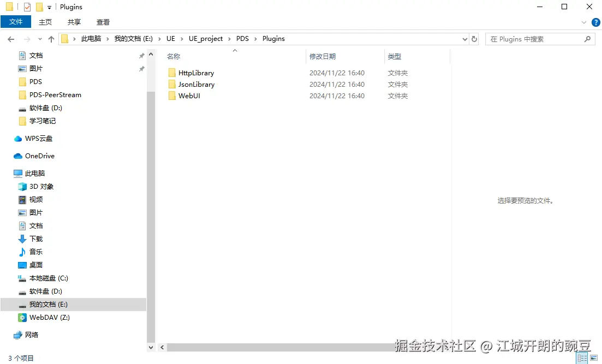
Task: Navigate up one level with up arrow
Action: [x=51, y=39]
